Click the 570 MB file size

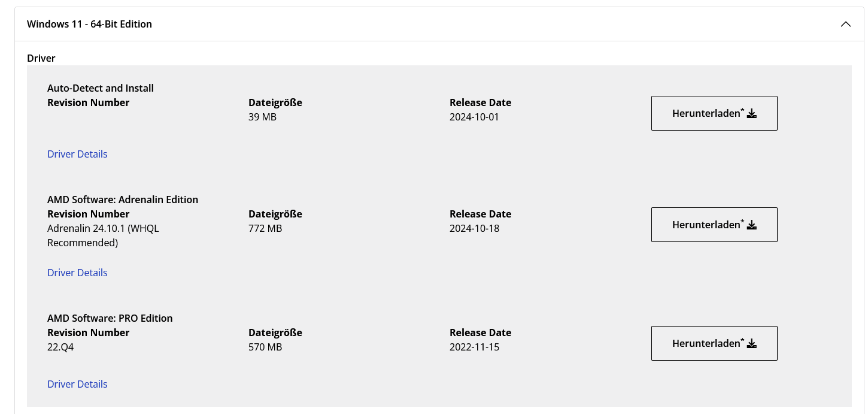point(265,347)
